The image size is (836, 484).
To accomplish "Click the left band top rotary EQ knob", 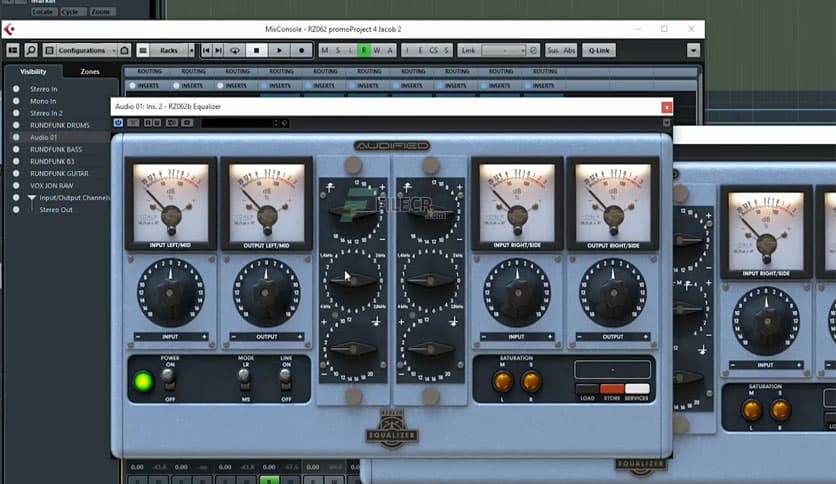I will 353,212.
